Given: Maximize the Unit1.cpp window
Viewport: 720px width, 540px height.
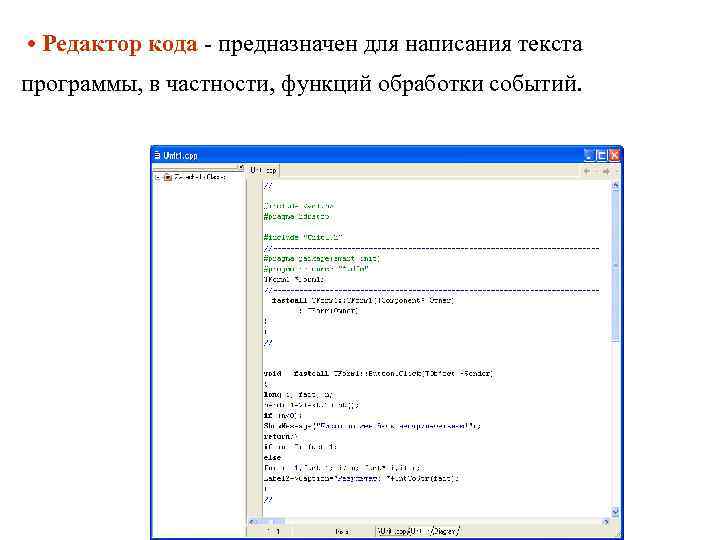Looking at the screenshot, I should pyautogui.click(x=601, y=155).
